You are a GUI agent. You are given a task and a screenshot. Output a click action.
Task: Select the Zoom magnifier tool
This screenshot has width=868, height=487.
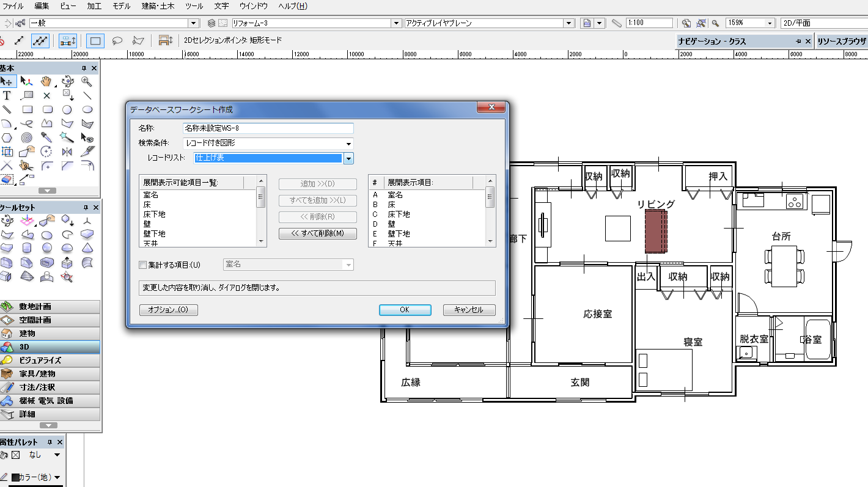tap(87, 81)
